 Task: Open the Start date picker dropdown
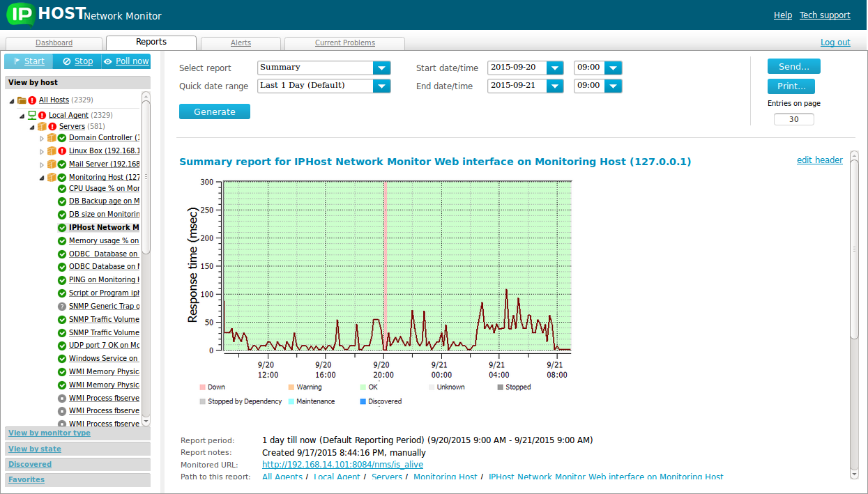point(555,68)
